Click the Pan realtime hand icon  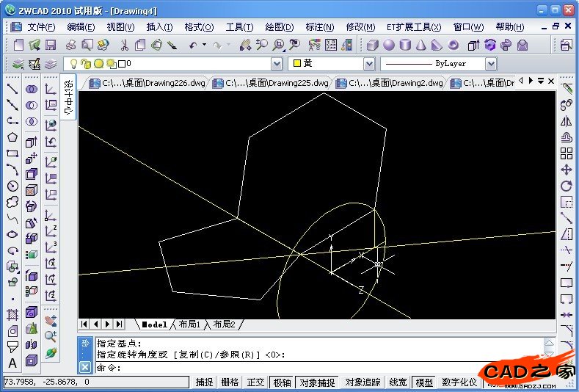[x=245, y=45]
